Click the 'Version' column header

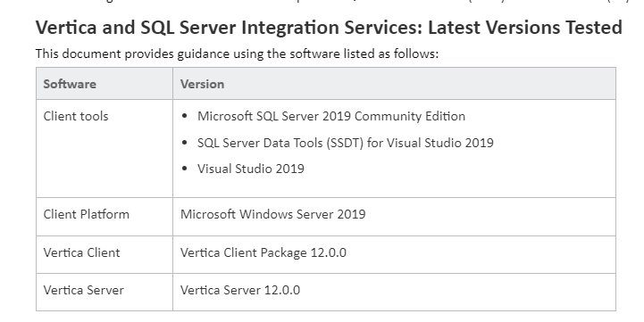[394, 84]
